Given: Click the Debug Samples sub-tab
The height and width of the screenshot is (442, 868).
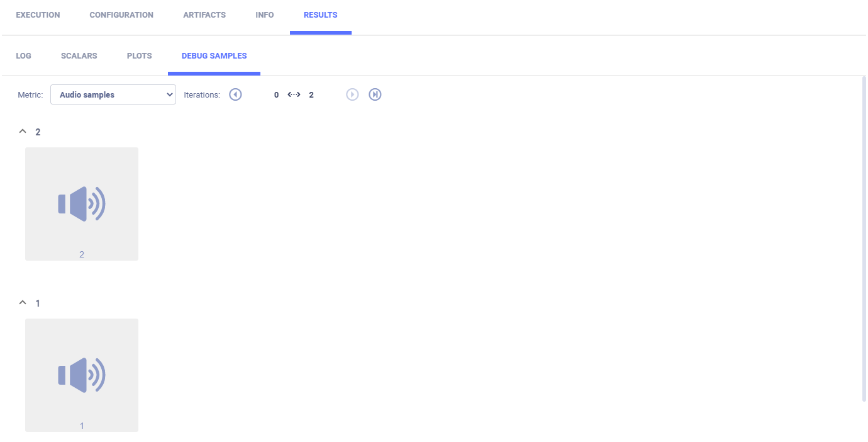Looking at the screenshot, I should coord(214,56).
